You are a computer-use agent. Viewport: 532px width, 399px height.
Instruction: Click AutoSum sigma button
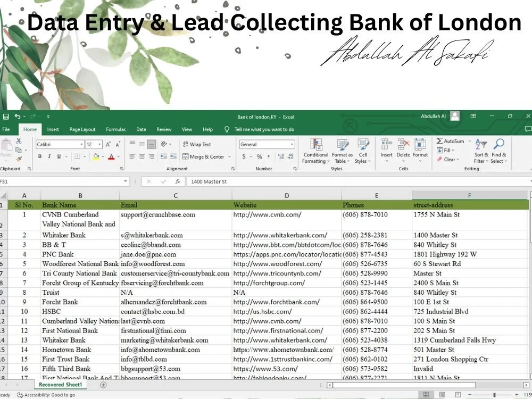point(450,141)
